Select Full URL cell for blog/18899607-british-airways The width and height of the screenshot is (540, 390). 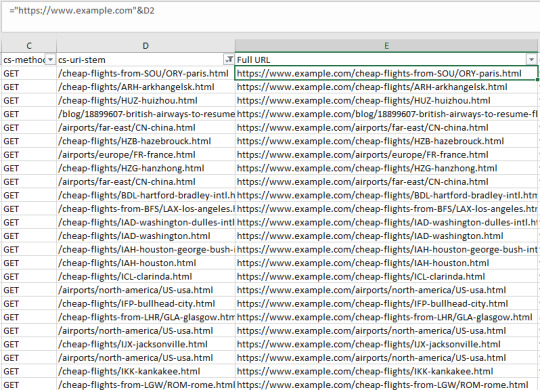386,114
